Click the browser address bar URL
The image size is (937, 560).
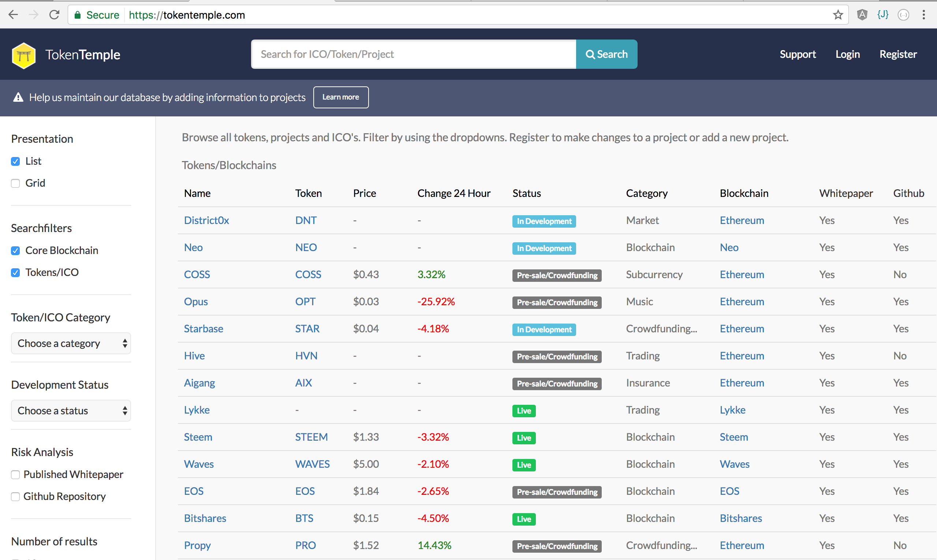(187, 15)
